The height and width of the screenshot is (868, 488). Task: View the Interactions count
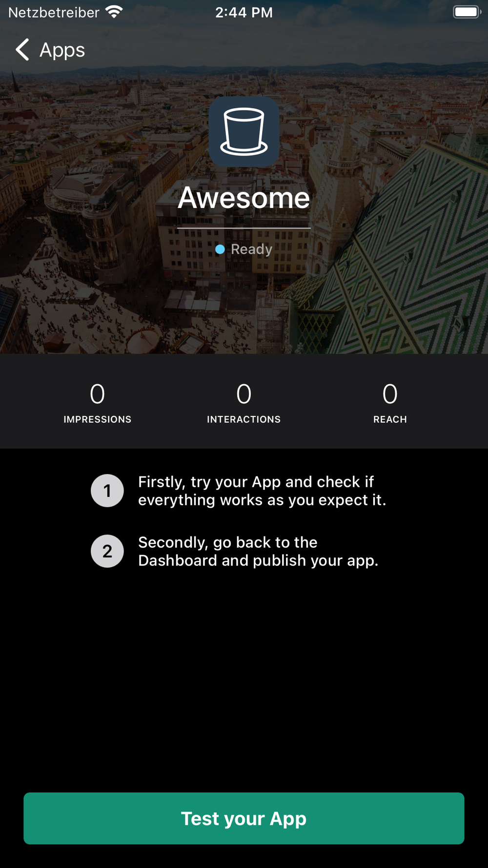click(244, 394)
